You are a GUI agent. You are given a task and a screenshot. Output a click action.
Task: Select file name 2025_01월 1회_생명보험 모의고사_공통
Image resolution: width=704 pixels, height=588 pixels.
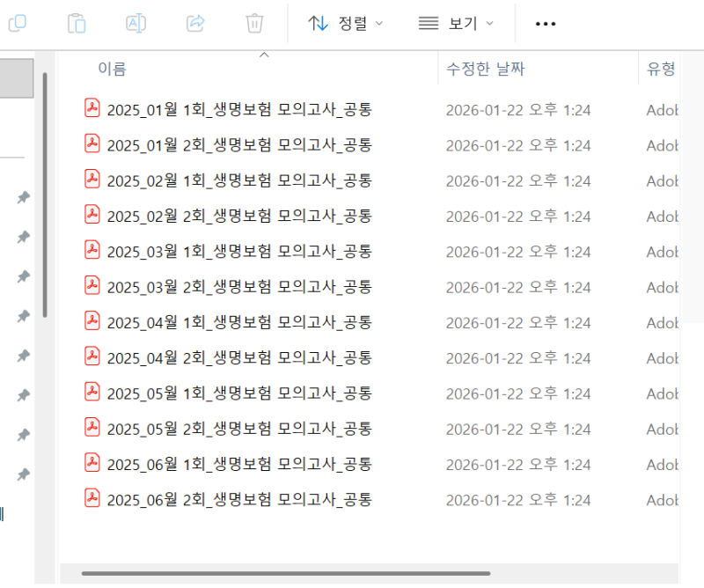point(239,110)
